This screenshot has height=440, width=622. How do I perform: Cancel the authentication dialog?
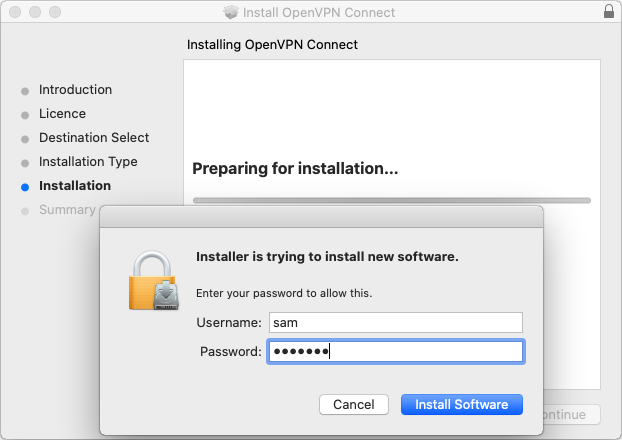(353, 405)
